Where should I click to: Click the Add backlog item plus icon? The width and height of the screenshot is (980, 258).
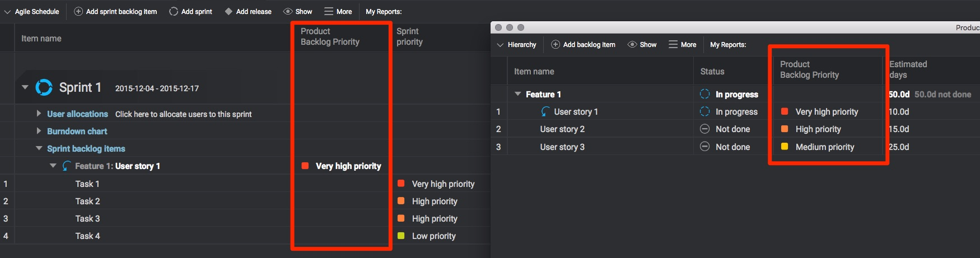pos(556,44)
